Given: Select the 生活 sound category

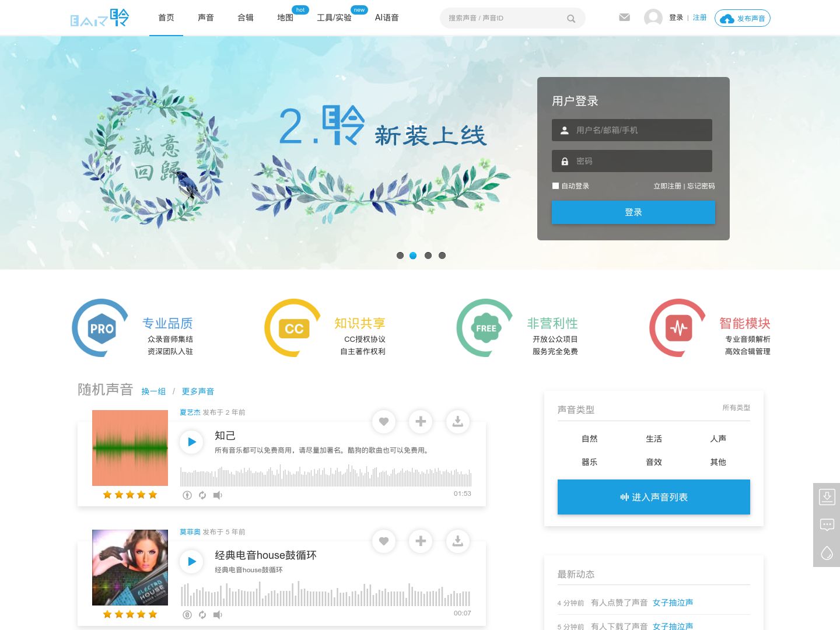Looking at the screenshot, I should (654, 439).
